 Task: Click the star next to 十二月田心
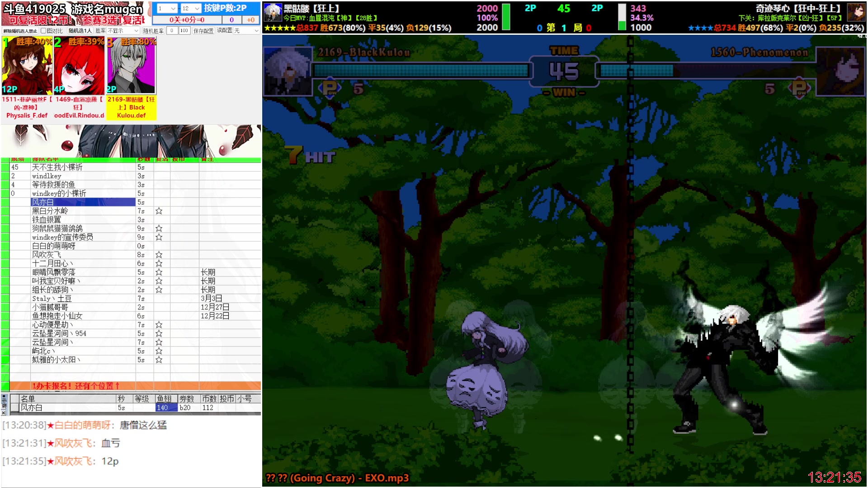(x=159, y=263)
